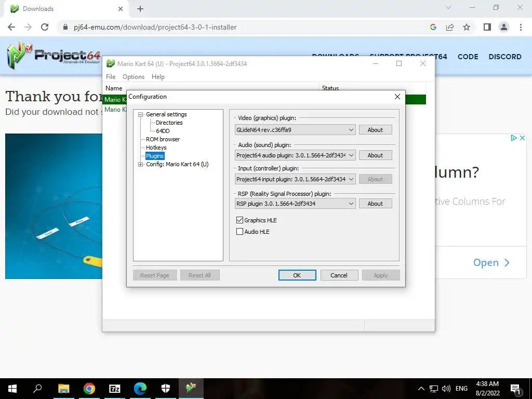Open the Help menu in Project64

click(158, 77)
